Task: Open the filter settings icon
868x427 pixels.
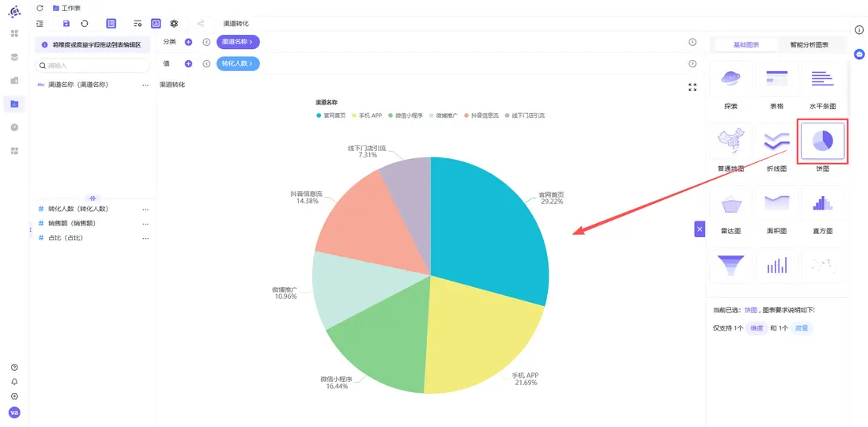Action: pyautogui.click(x=138, y=24)
